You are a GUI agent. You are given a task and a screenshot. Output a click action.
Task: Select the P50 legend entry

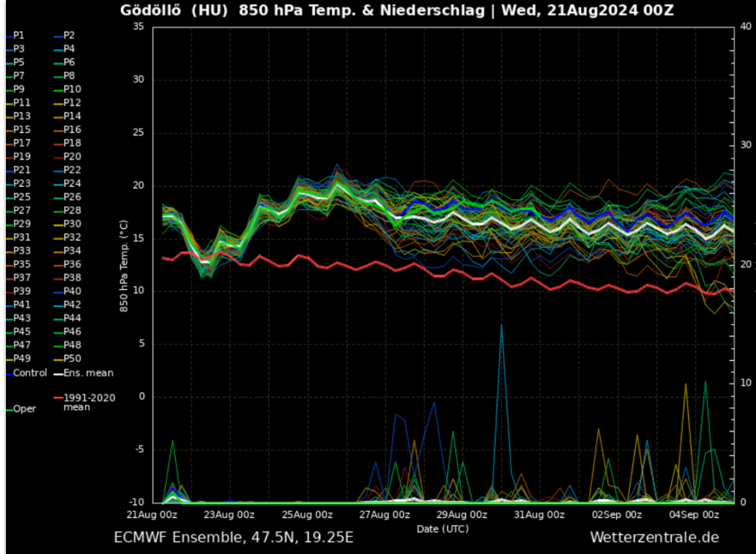click(x=72, y=359)
